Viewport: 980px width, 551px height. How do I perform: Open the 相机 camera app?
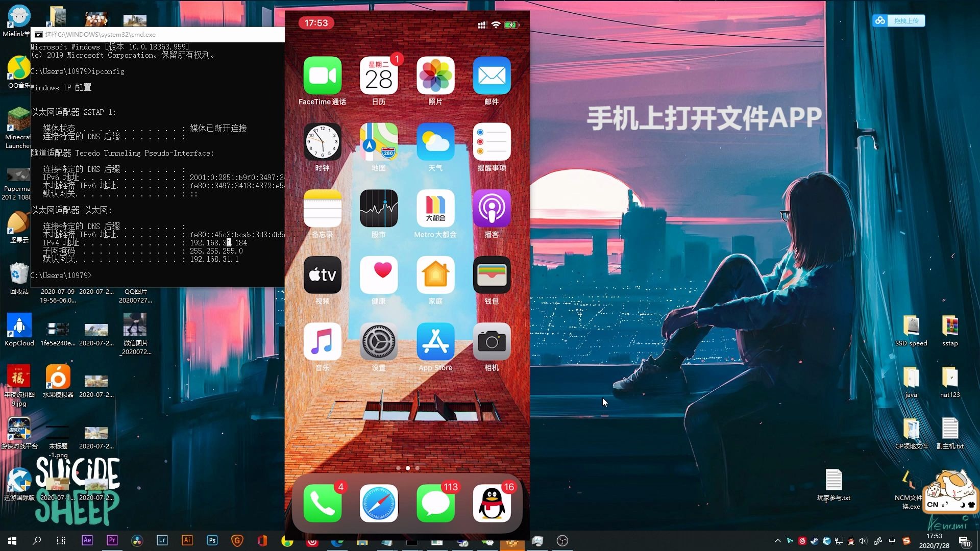point(492,342)
